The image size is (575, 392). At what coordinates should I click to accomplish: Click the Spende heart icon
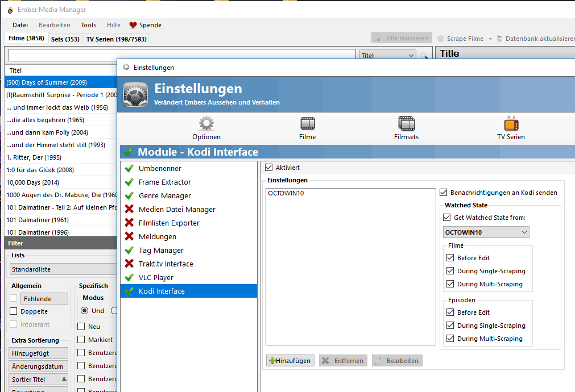133,25
